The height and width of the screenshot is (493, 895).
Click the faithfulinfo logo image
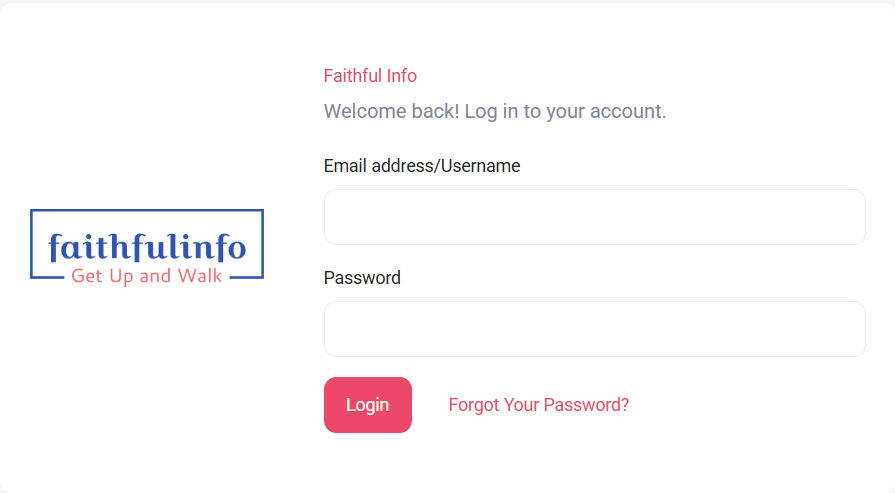[x=147, y=245]
